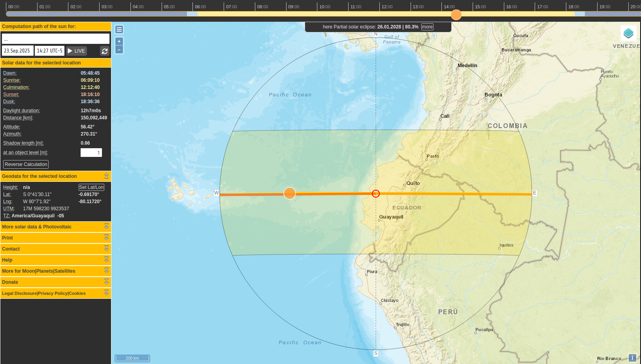Edit the object level height field

(x=91, y=153)
